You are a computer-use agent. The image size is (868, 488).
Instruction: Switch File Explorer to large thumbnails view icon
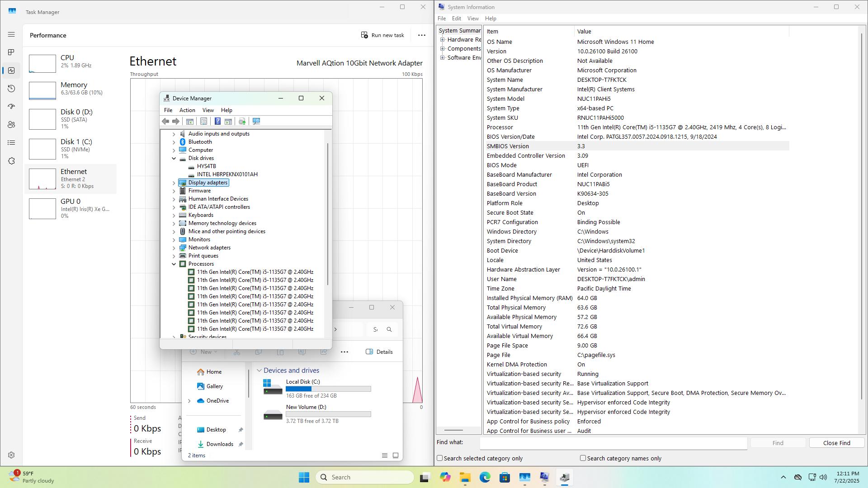click(396, 455)
